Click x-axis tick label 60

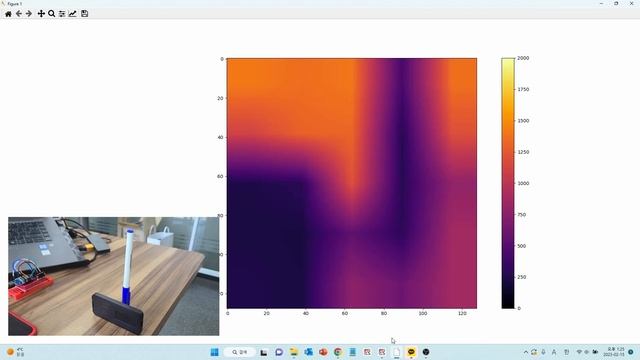click(x=345, y=313)
